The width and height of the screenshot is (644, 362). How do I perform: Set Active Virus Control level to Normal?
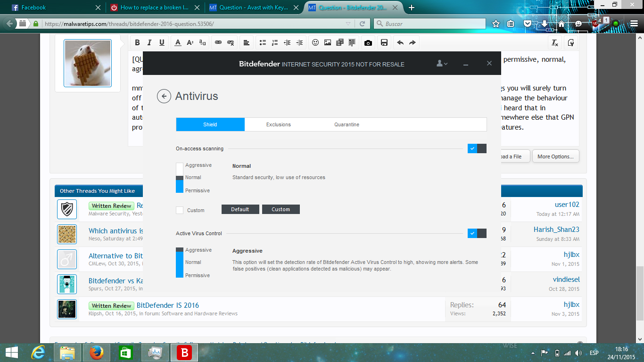tap(193, 263)
